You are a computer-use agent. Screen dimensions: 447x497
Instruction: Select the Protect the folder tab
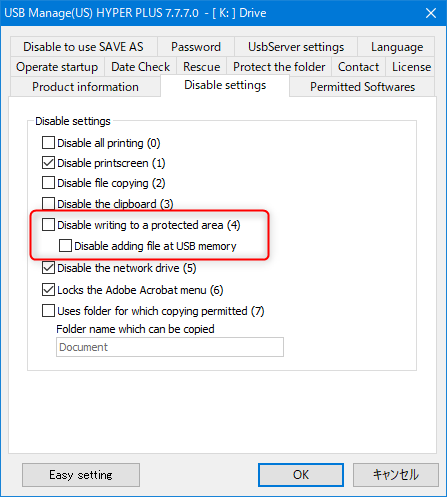pos(279,67)
